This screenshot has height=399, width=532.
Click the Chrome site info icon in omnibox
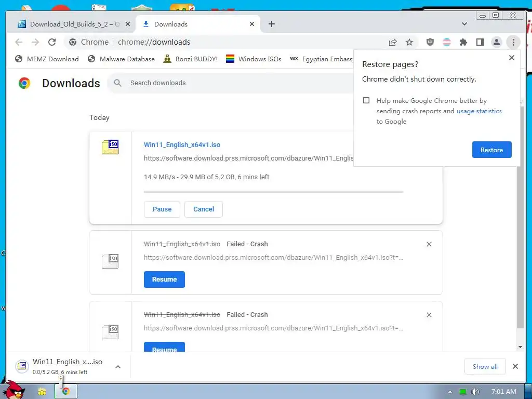(73, 42)
